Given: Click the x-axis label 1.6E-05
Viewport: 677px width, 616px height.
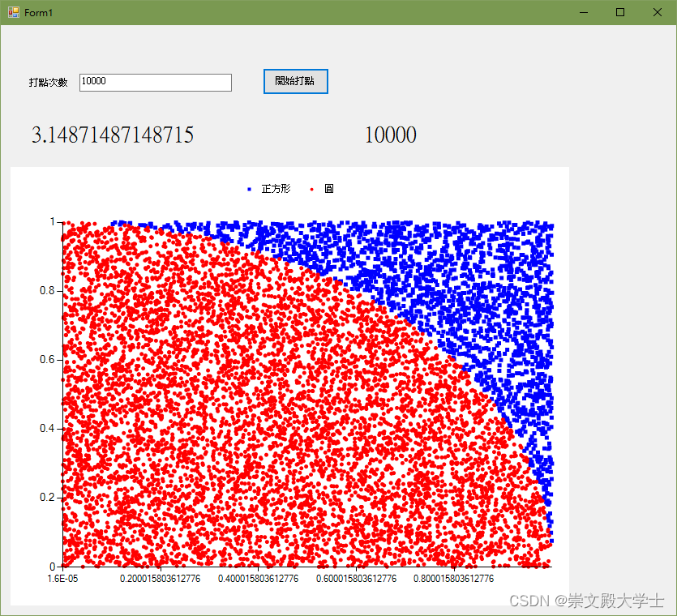Looking at the screenshot, I should pos(63,579).
